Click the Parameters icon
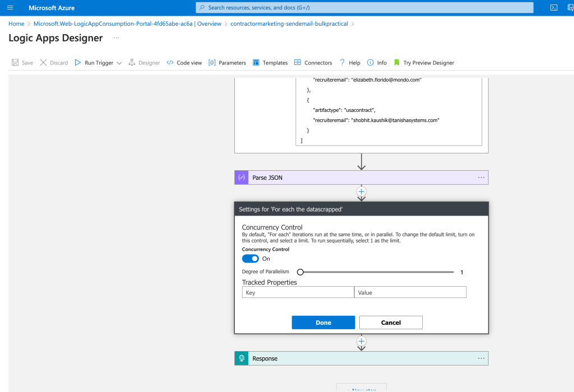 coord(212,63)
